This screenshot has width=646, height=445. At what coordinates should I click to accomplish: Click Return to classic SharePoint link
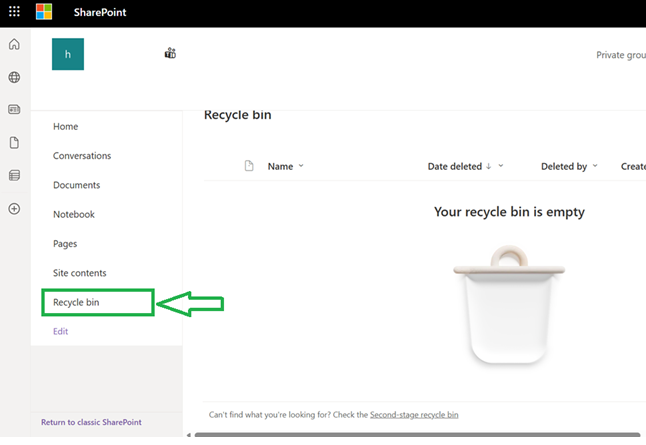(91, 422)
